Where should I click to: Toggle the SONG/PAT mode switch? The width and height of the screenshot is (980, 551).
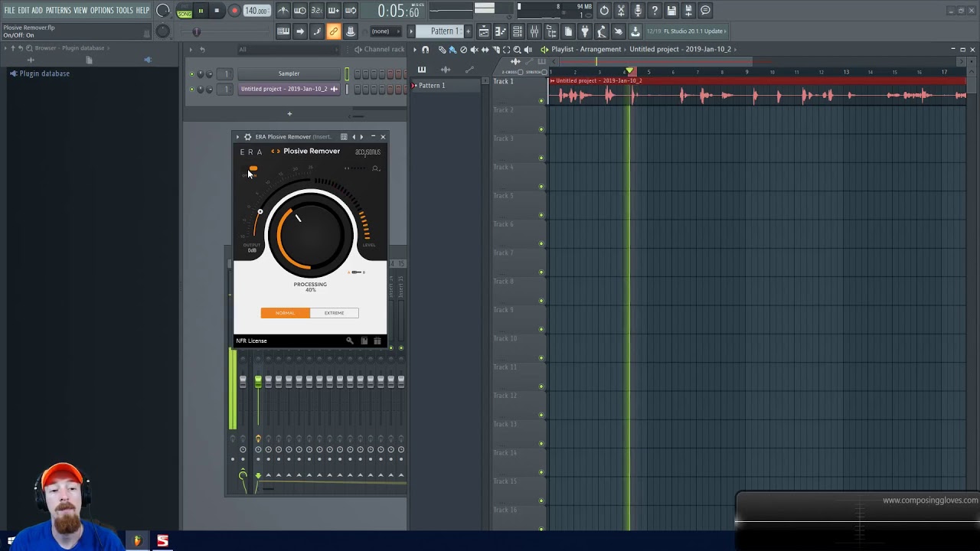[185, 11]
